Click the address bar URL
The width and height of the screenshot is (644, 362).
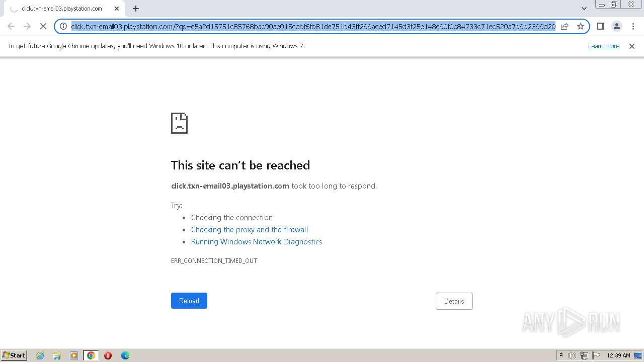313,26
